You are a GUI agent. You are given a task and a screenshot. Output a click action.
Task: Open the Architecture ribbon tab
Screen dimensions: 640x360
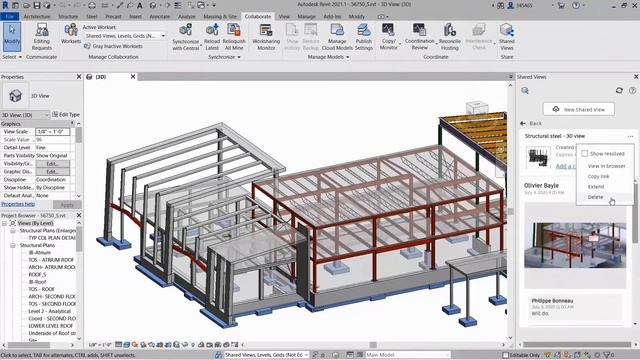tap(37, 16)
